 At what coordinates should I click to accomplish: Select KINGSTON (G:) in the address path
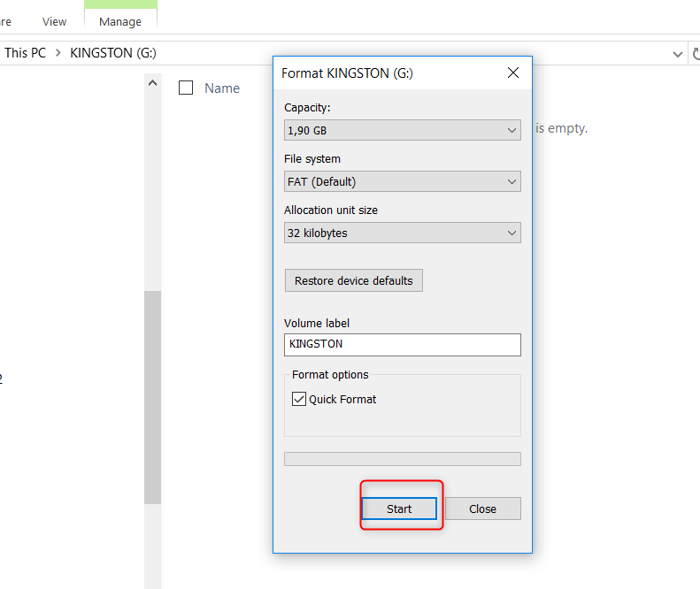click(x=112, y=53)
